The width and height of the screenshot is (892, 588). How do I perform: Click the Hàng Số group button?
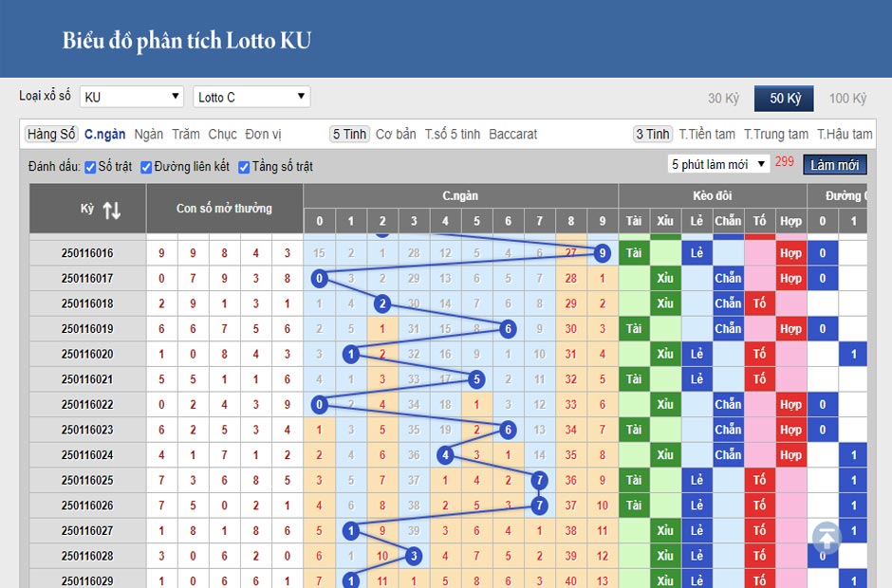51,135
